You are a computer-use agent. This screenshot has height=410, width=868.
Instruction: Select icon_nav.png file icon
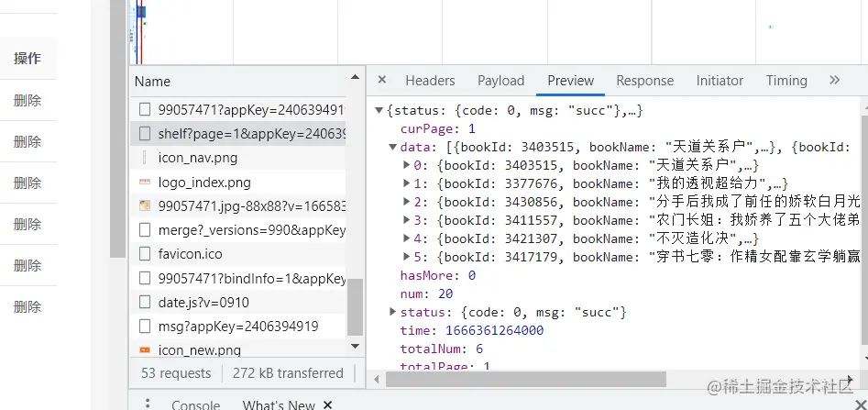[145, 158]
